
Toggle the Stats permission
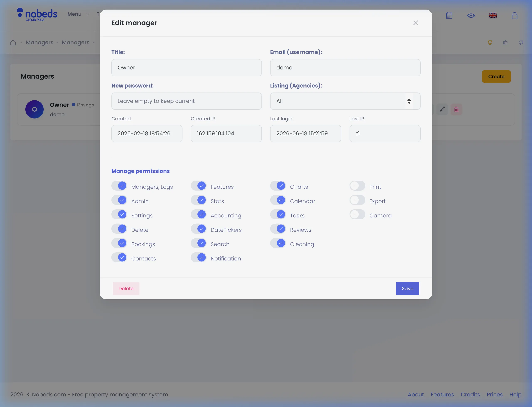pyautogui.click(x=198, y=200)
